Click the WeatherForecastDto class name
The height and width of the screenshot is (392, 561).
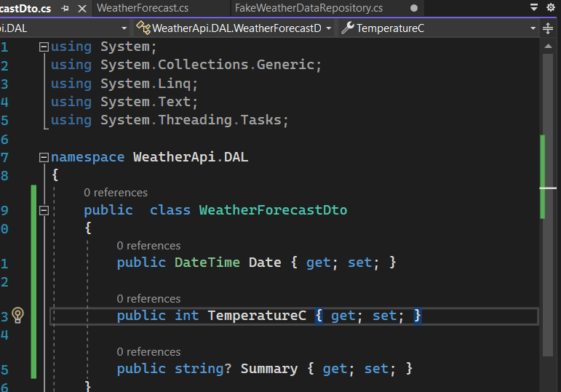pos(273,210)
